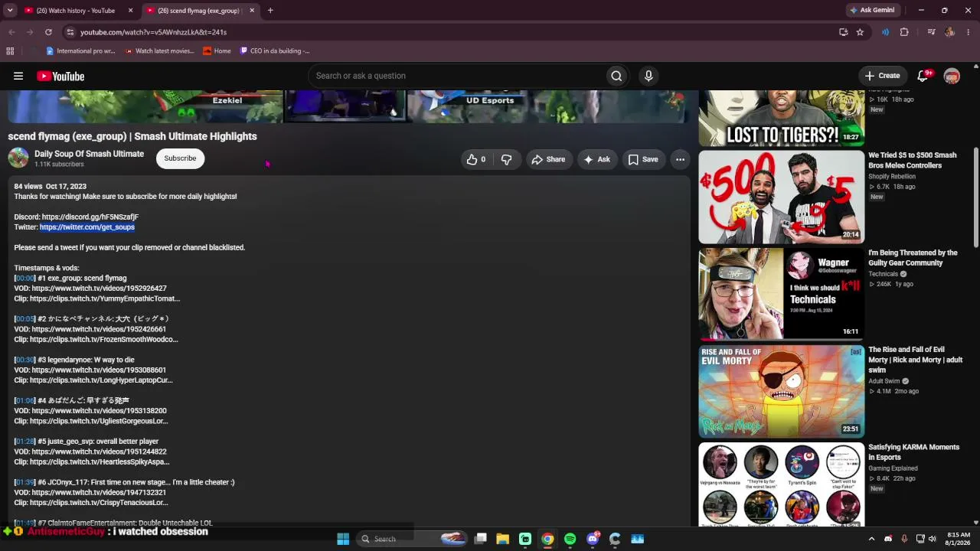Click the Windows taskbar Search box

tap(412, 539)
